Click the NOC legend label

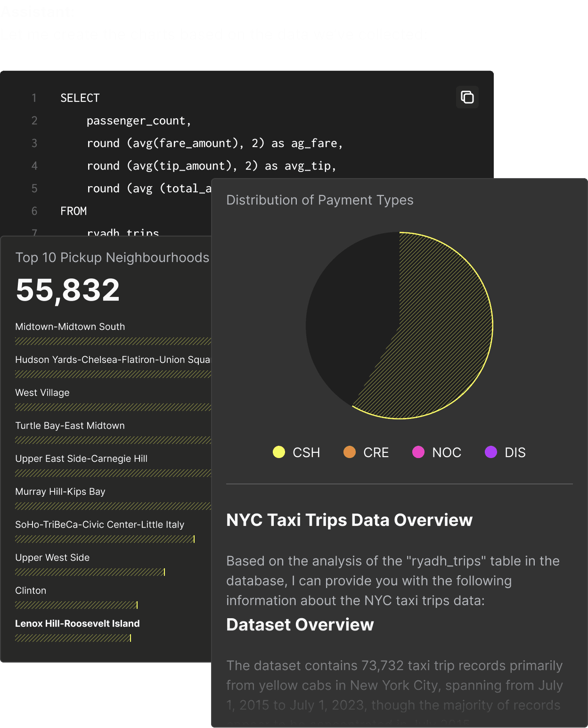[x=447, y=452]
